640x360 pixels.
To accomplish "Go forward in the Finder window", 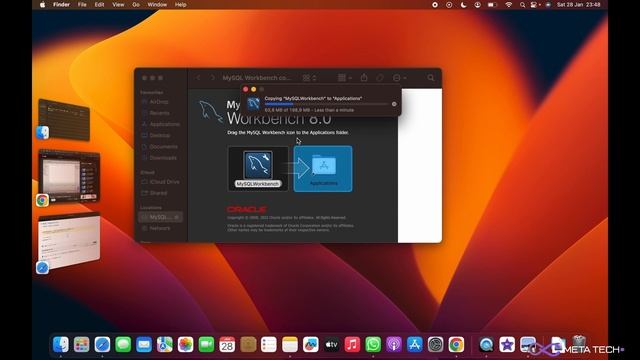I will (x=212, y=78).
